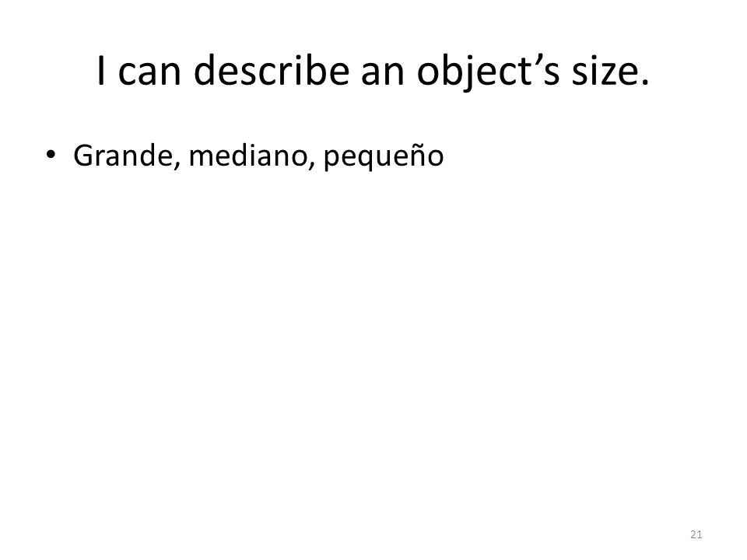Click the word "can" in the title

coord(149,74)
